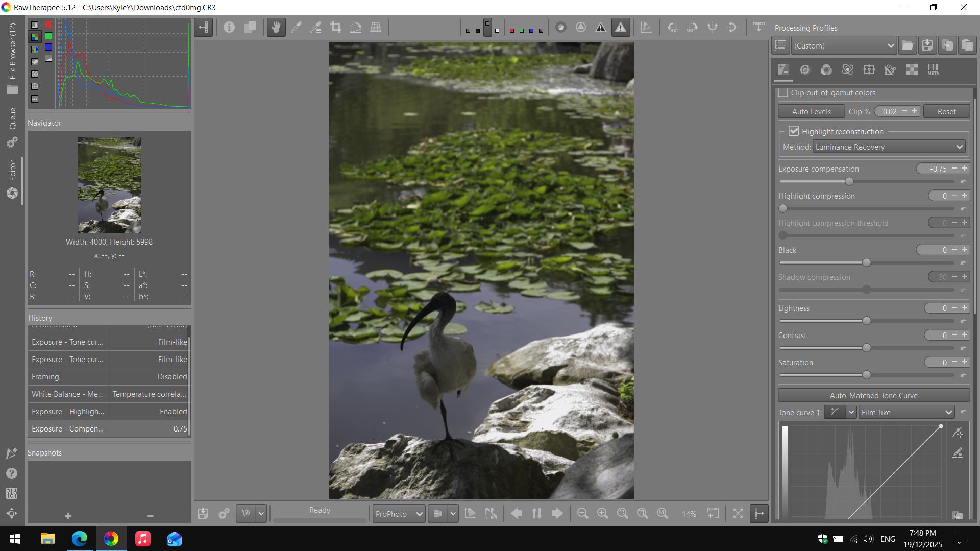
Task: Expand the external editor options arrow
Action: [x=261, y=514]
